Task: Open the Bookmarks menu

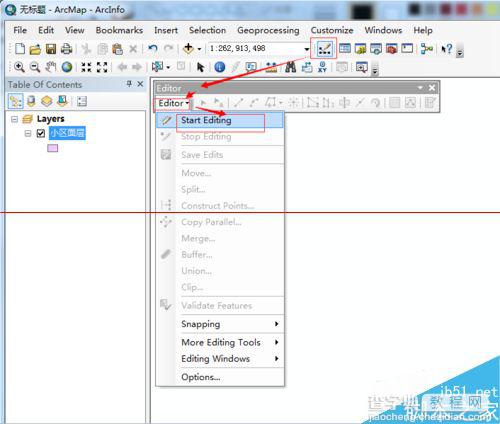Action: [x=119, y=30]
